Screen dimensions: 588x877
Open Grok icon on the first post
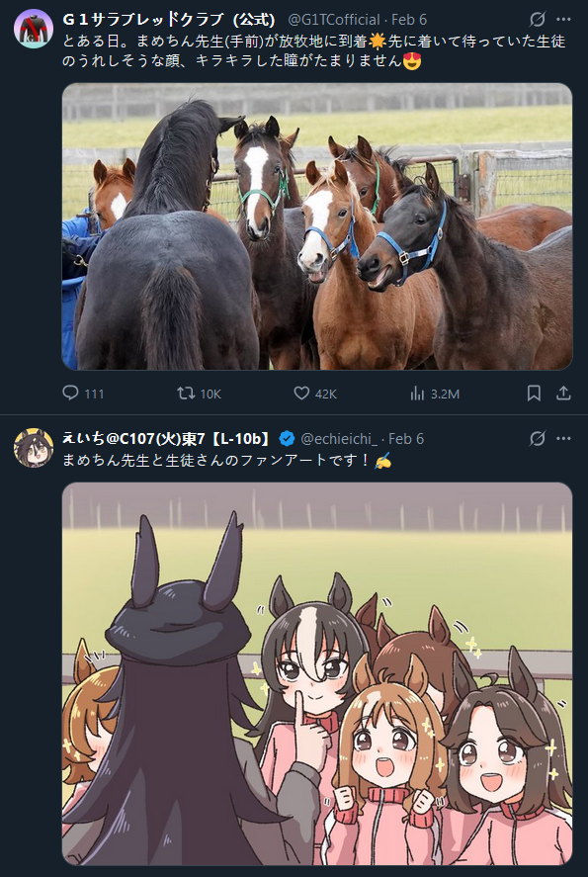pos(538,20)
